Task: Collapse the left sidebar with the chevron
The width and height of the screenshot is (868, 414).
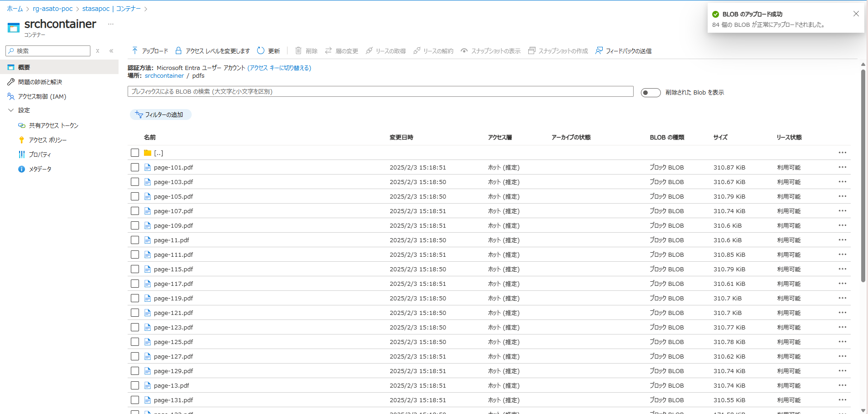Action: [x=111, y=50]
